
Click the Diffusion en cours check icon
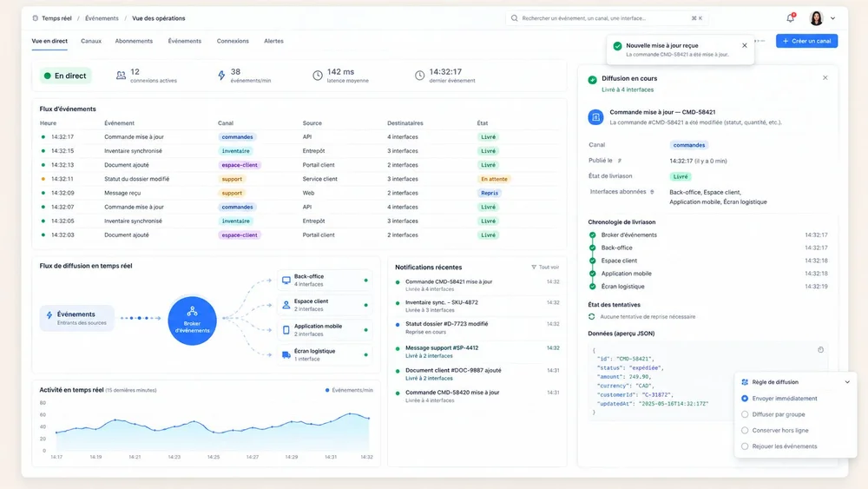click(592, 80)
